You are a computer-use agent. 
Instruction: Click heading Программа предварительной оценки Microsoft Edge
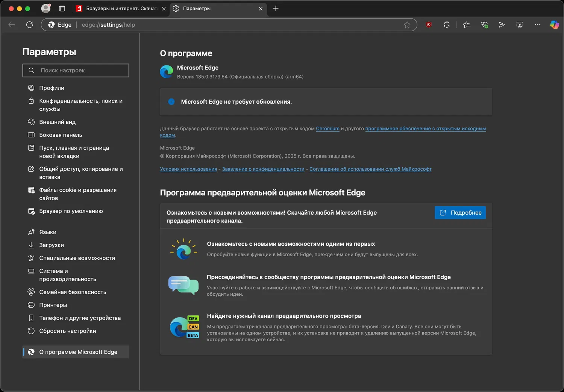tap(263, 193)
